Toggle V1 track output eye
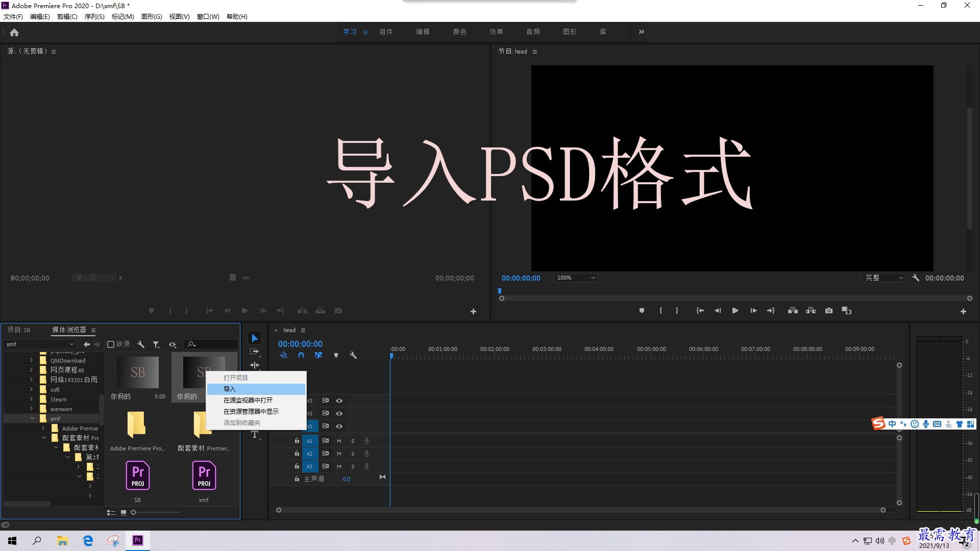 tap(339, 426)
